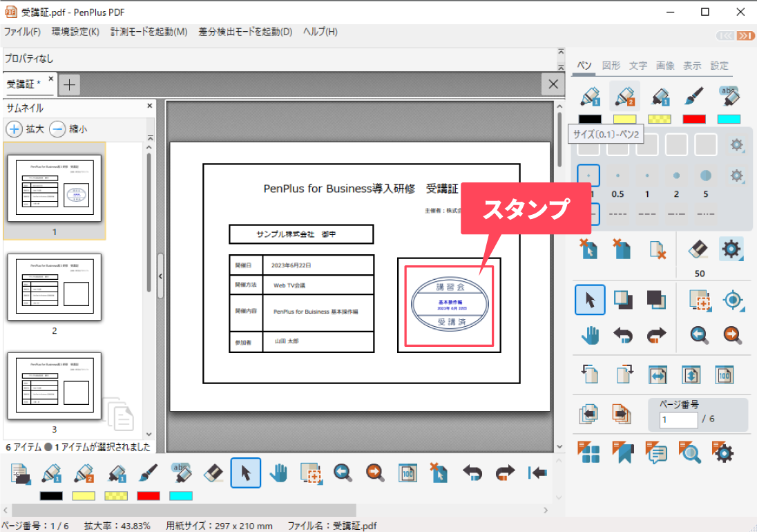Click the 拡大 thumbnail enlarge button
The height and width of the screenshot is (532, 757).
tap(25, 129)
